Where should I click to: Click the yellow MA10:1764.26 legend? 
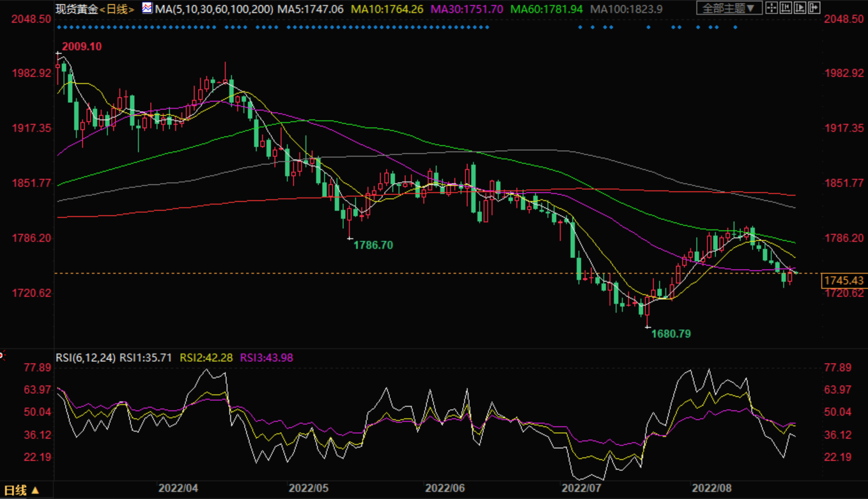pos(387,9)
